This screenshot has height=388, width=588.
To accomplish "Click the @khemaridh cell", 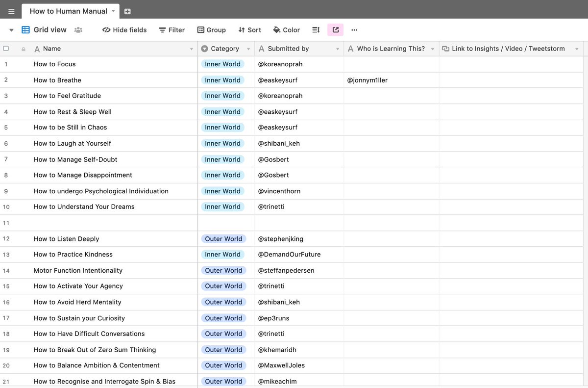I will pyautogui.click(x=299, y=350).
